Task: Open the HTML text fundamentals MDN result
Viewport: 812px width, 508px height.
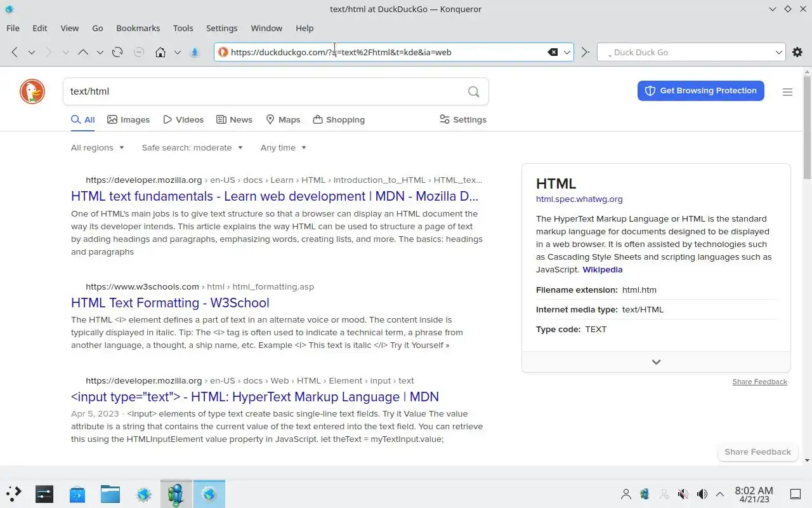Action: [x=275, y=196]
